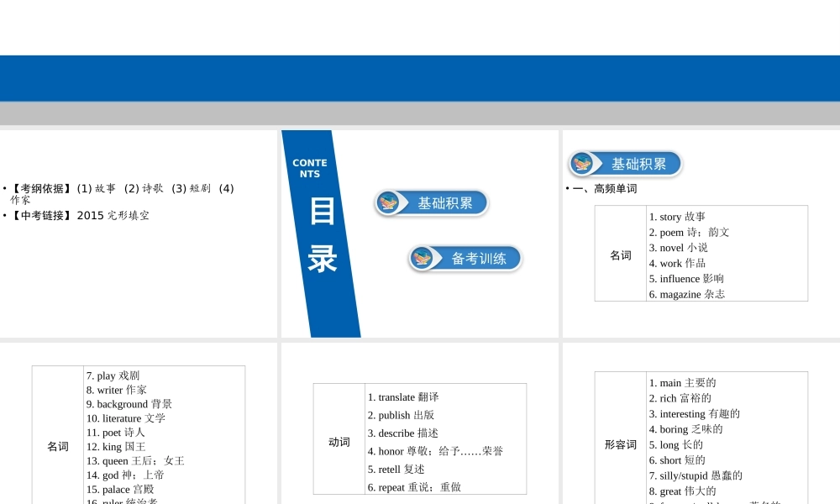The width and height of the screenshot is (840, 504).
Task: Select row 2. poem 诗；韵文
Action: [x=689, y=232]
